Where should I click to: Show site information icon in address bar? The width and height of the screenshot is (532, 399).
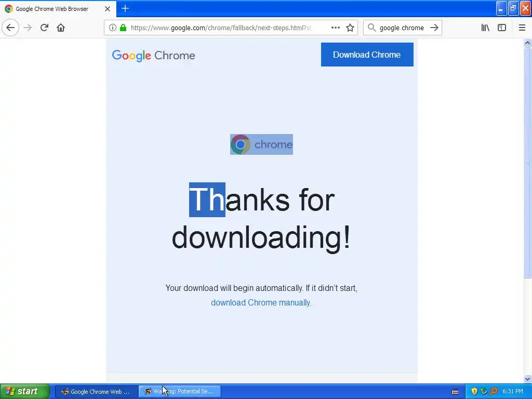point(113,28)
